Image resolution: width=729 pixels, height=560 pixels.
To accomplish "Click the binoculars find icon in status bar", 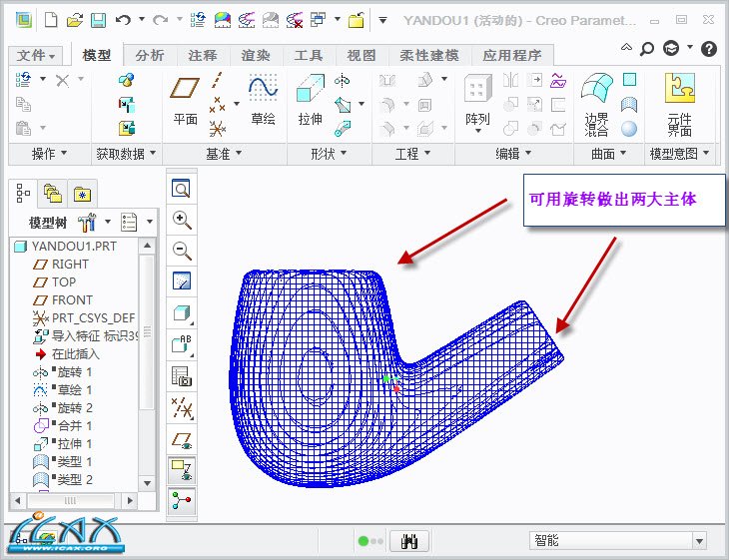I will pyautogui.click(x=408, y=540).
